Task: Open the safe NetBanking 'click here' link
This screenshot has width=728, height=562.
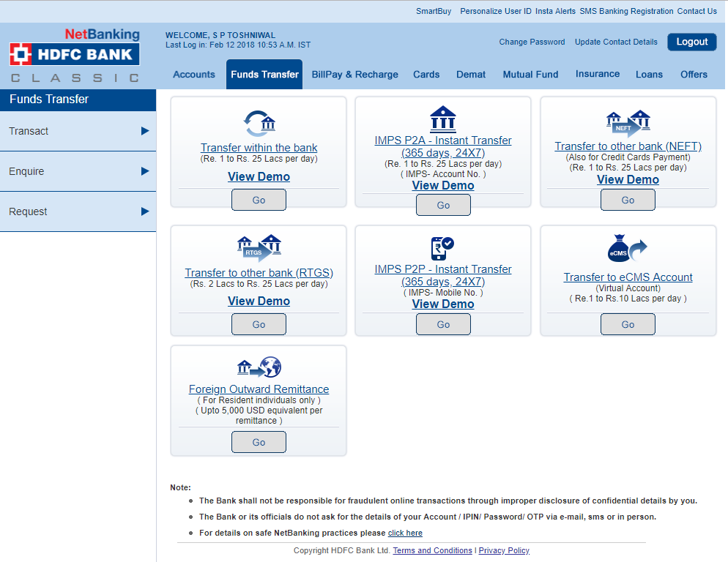Action: [x=405, y=533]
